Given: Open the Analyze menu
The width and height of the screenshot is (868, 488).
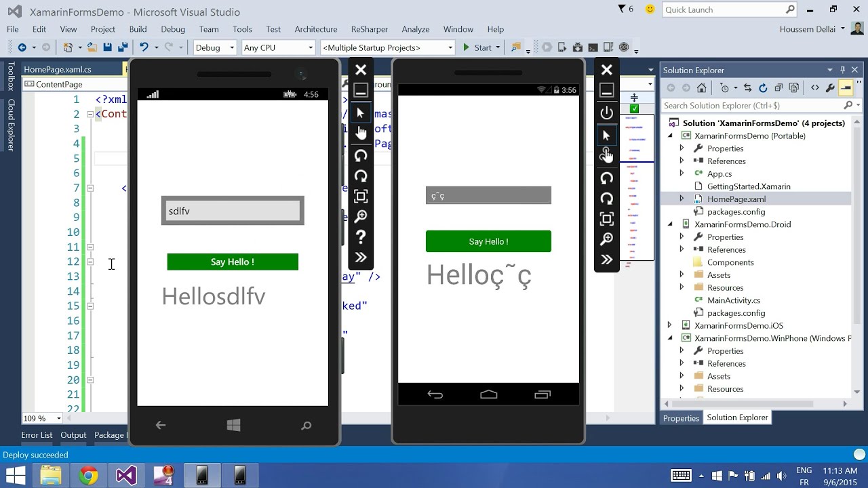Looking at the screenshot, I should click(x=416, y=29).
